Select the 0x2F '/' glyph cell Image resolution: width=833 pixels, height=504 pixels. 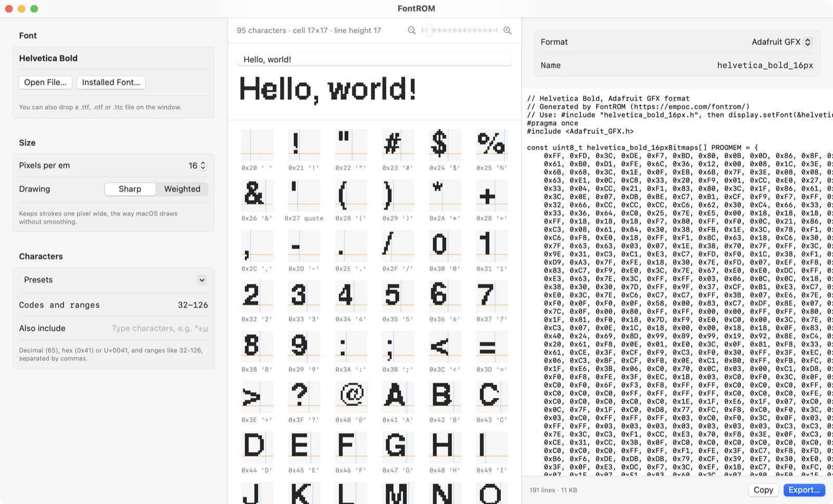click(x=398, y=251)
